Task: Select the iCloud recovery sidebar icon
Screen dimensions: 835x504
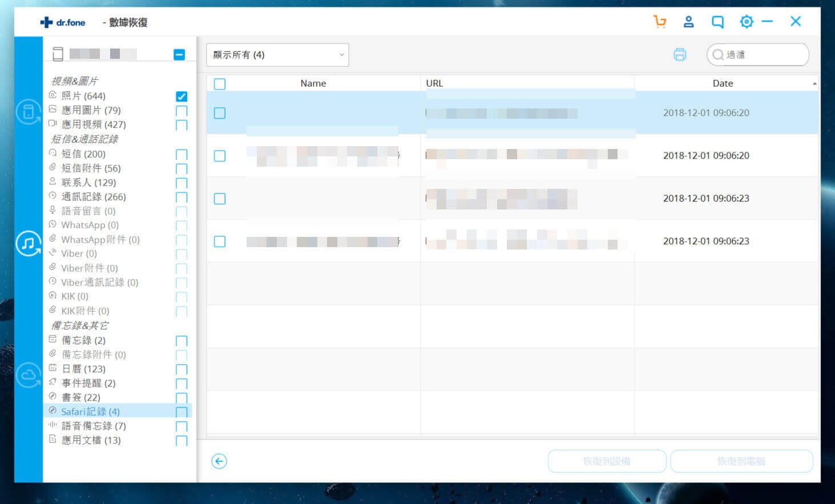Action: coord(29,375)
